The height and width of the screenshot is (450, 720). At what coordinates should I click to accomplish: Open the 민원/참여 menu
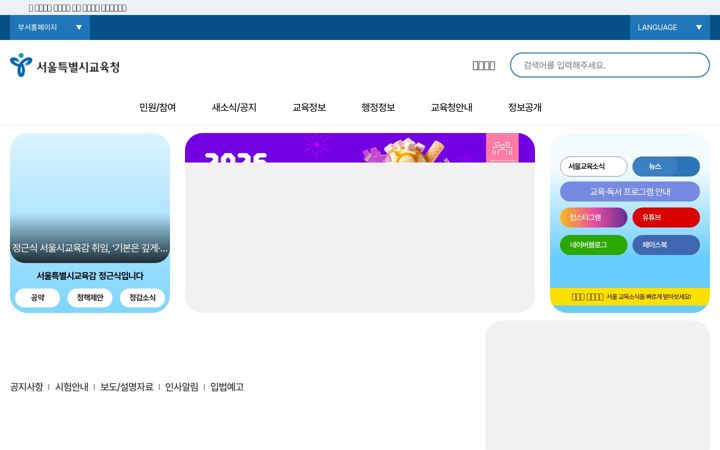pos(158,107)
